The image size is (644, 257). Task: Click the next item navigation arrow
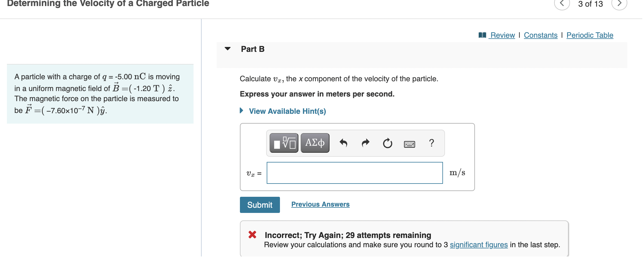[619, 4]
